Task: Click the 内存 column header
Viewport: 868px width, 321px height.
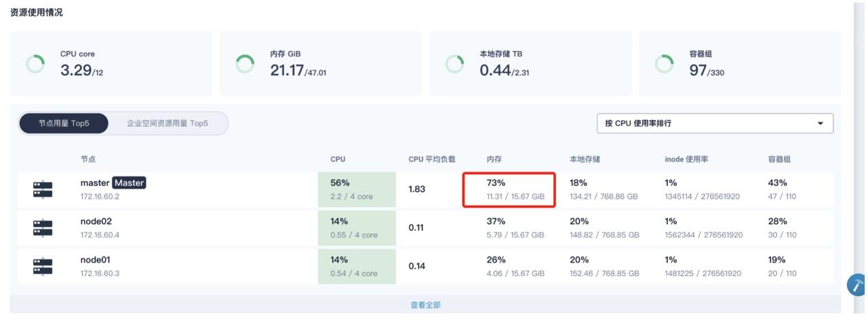Action: 494,159
